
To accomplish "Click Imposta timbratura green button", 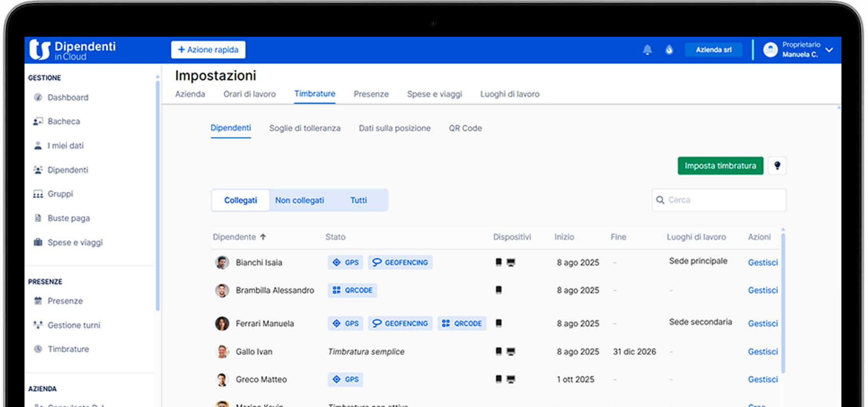I will point(720,165).
